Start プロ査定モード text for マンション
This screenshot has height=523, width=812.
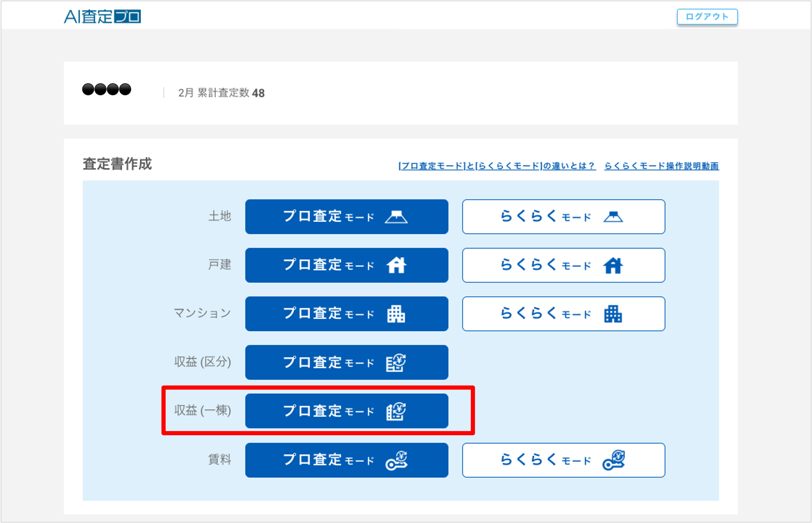coord(328,314)
